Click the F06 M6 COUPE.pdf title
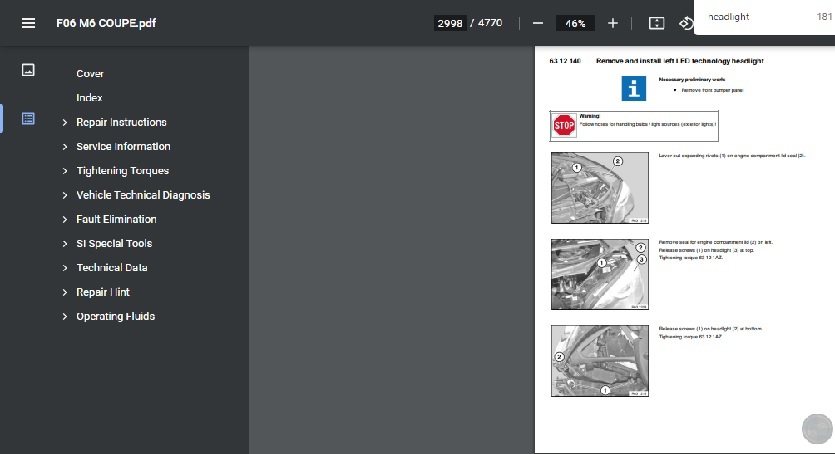 (x=106, y=23)
